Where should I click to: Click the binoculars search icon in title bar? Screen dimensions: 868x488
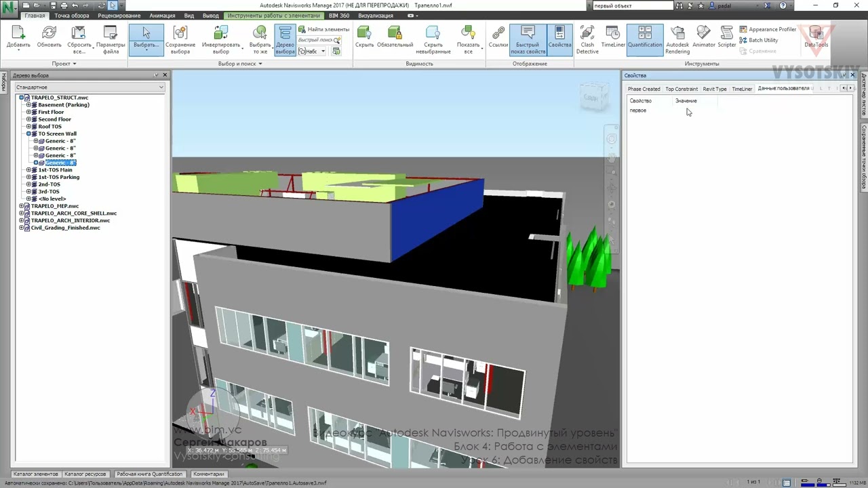[x=679, y=5]
